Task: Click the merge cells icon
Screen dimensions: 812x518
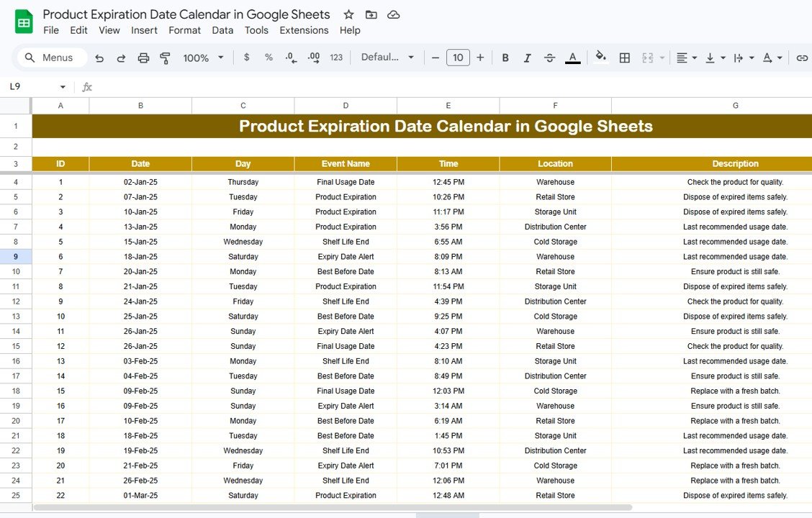Action: pos(647,58)
